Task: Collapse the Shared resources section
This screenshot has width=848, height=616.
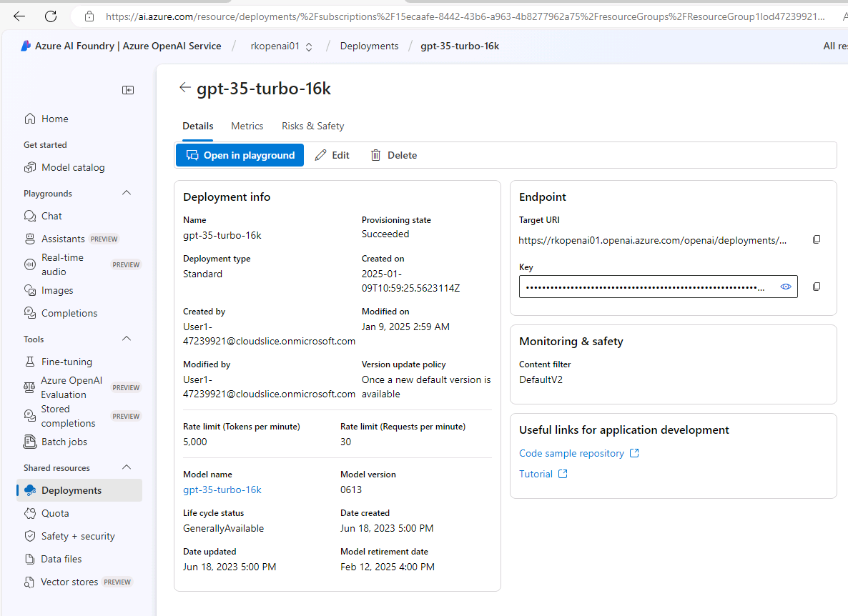Action: (x=127, y=467)
